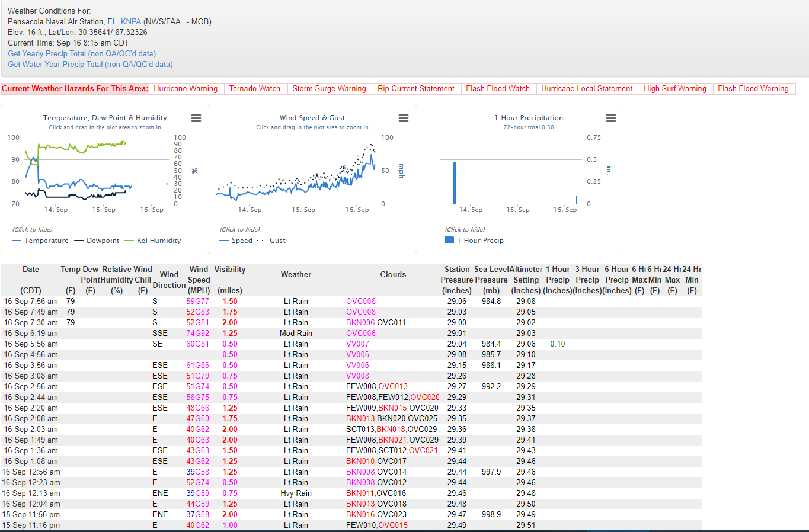Open the Tornado Watch hazard link

pos(255,88)
